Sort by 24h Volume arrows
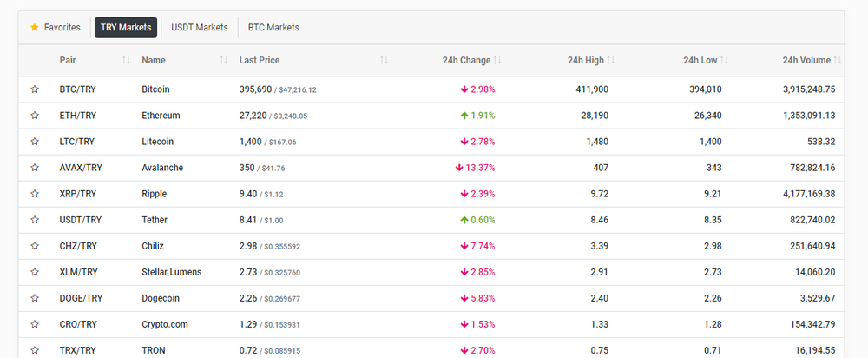The image size is (868, 358). [838, 61]
